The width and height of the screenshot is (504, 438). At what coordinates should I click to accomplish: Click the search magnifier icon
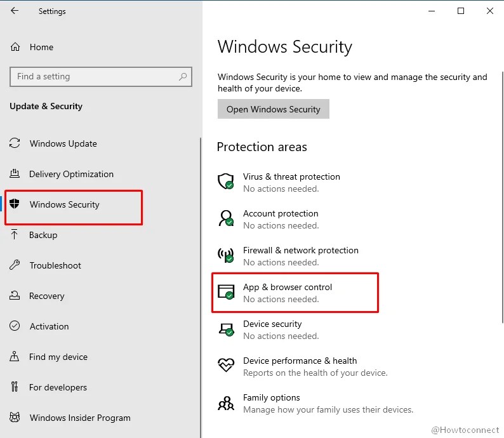tap(183, 76)
